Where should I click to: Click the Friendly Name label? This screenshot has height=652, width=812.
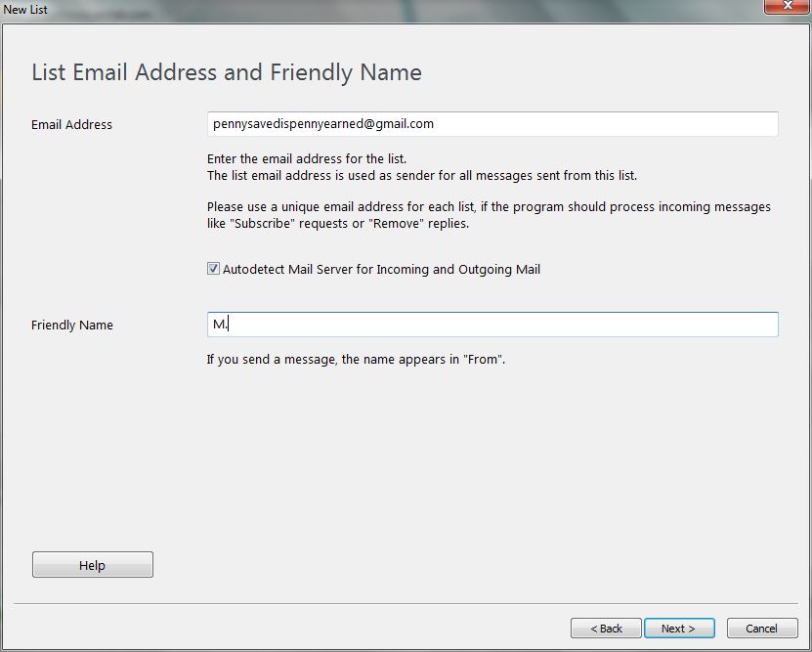(71, 325)
